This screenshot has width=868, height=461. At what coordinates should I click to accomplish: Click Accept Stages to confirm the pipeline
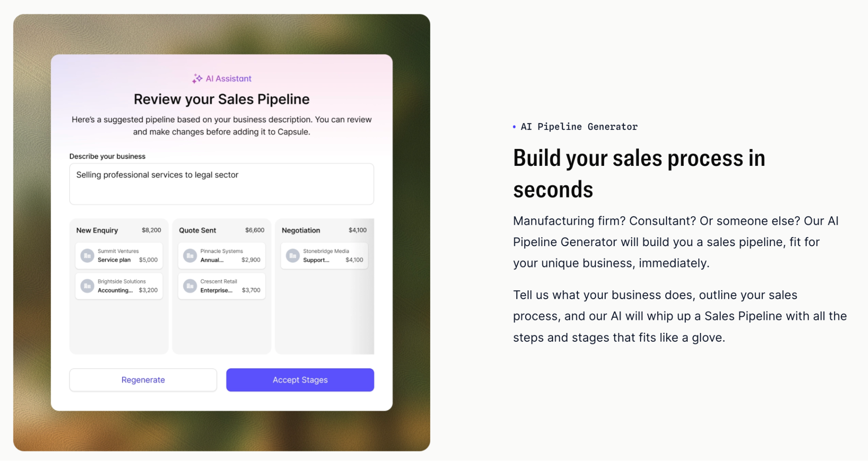[300, 379]
